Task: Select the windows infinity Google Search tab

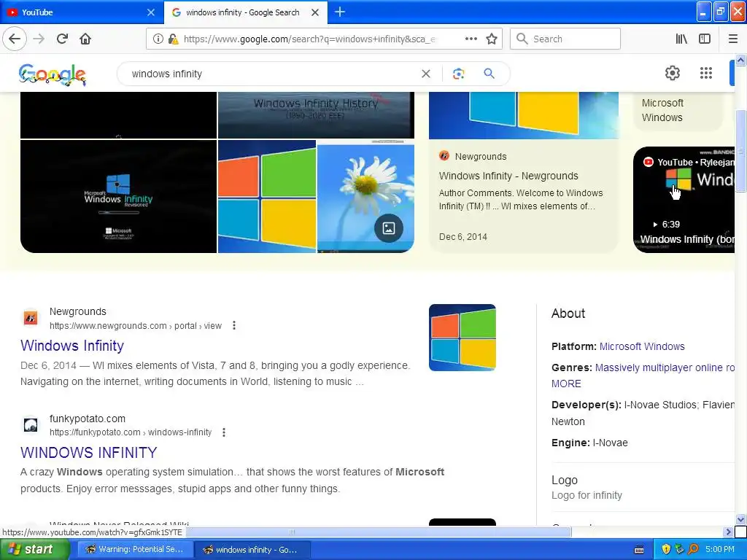Action: coord(246,12)
